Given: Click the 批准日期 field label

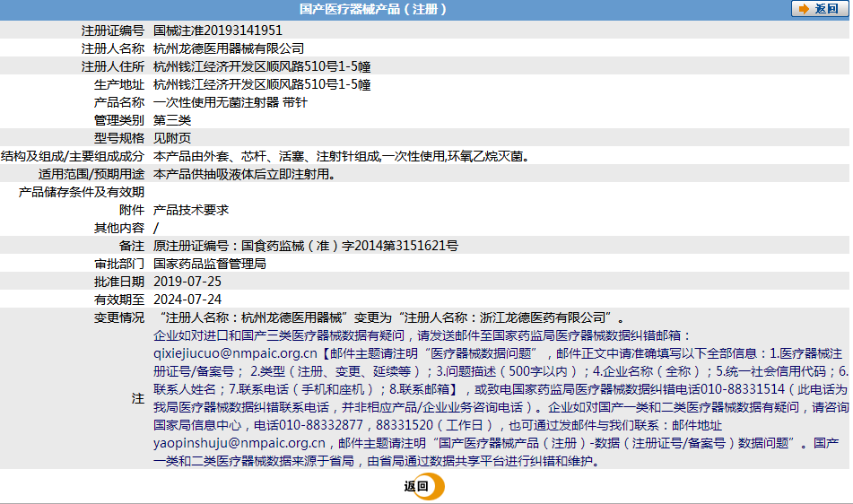Looking at the screenshot, I should click(119, 282).
